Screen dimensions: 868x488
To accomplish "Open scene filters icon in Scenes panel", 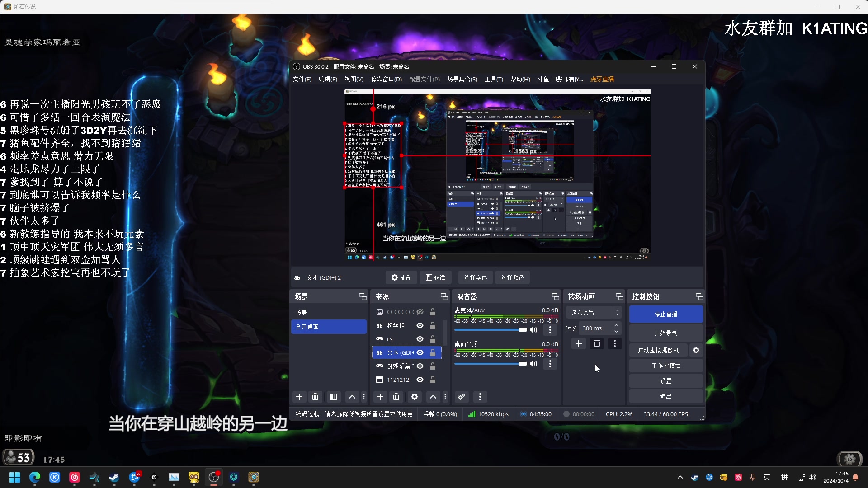I will pos(334,397).
